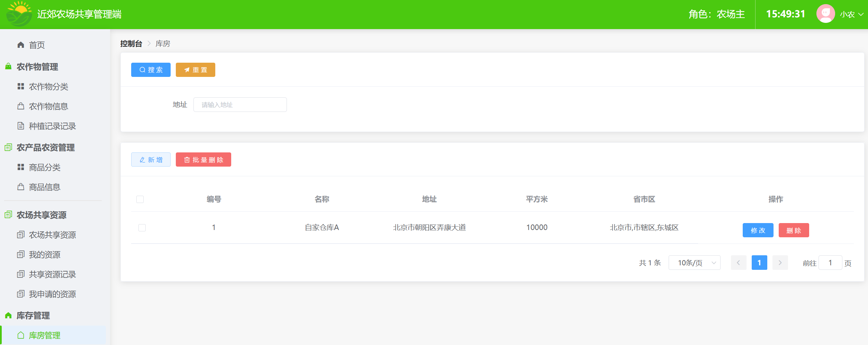Image resolution: width=868 pixels, height=345 pixels.
Task: Click the icon beside 农场共享资源 group header
Action: click(8, 215)
